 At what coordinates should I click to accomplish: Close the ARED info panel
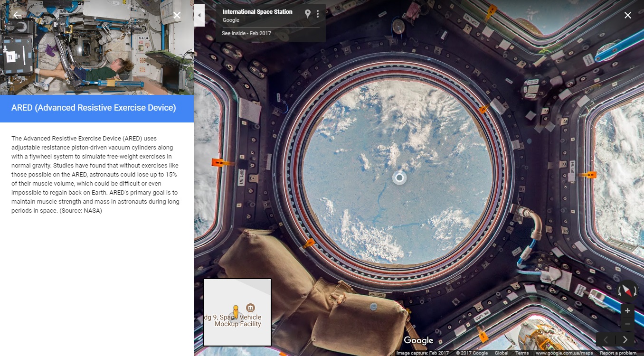[x=177, y=15]
